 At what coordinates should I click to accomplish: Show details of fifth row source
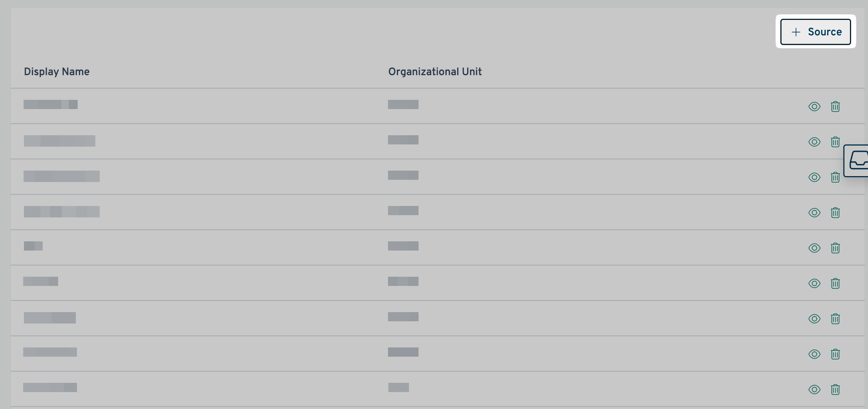coord(814,248)
